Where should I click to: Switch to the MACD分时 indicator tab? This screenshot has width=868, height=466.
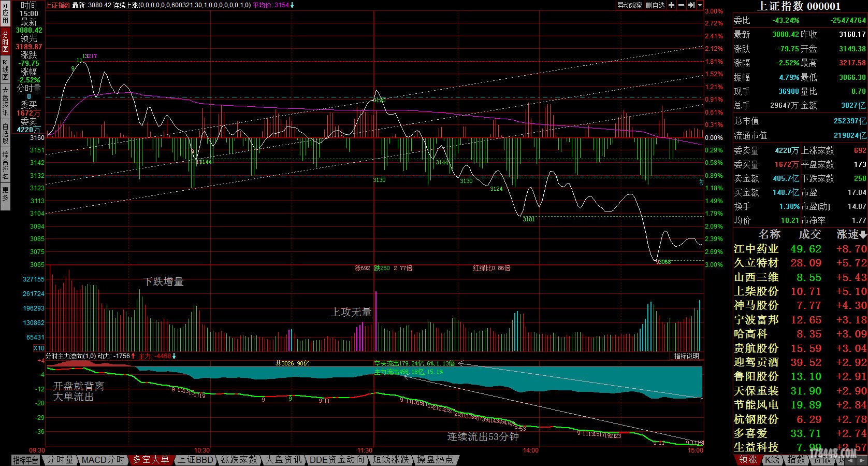[x=103, y=460]
